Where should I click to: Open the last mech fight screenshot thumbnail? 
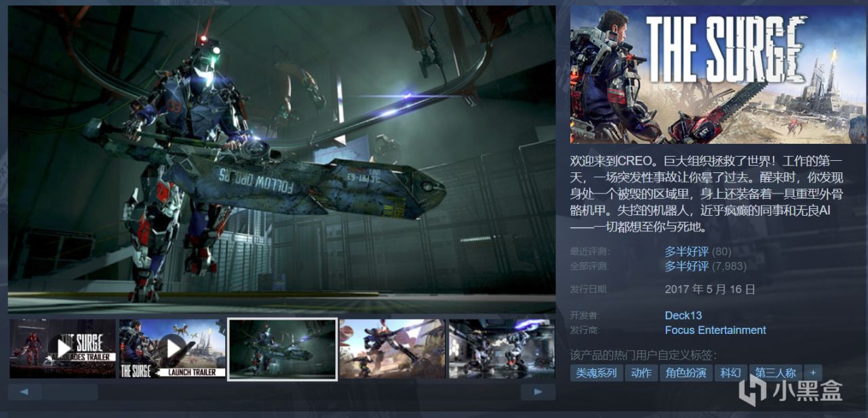click(x=502, y=349)
